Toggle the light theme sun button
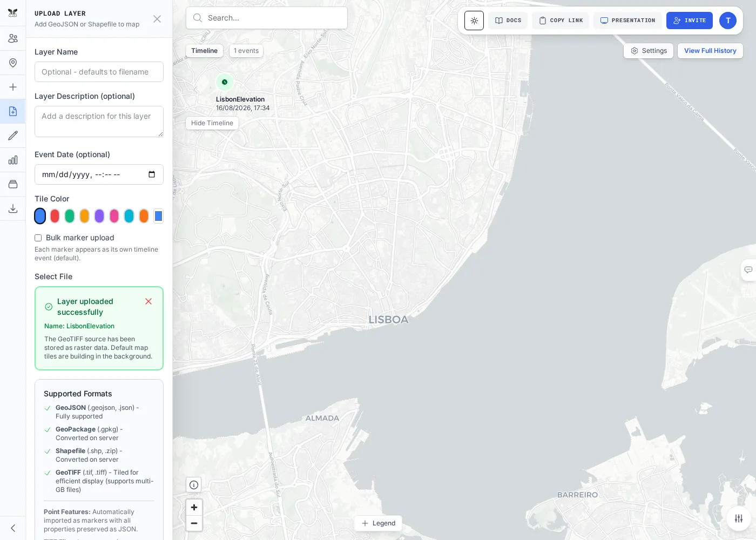The width and height of the screenshot is (756, 540). [474, 21]
